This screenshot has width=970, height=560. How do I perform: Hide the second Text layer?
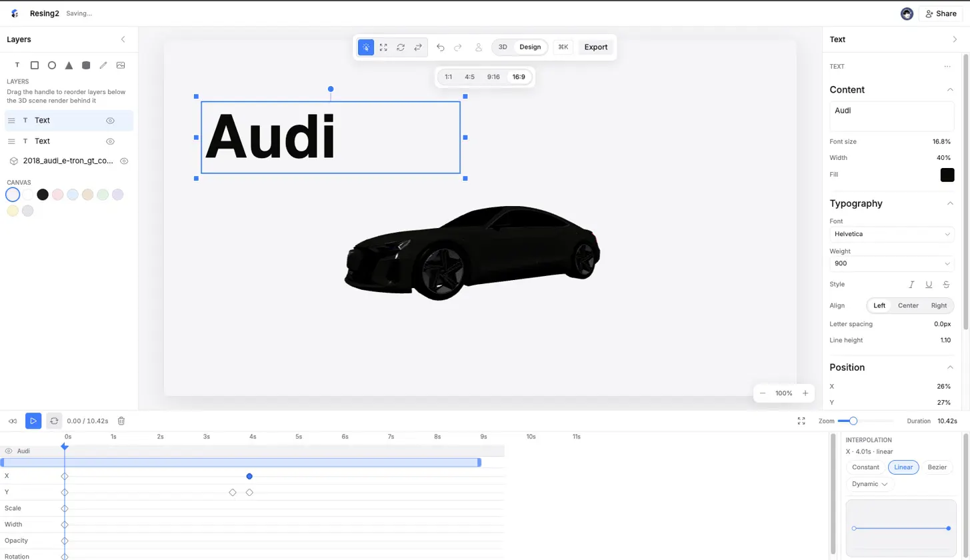(x=111, y=141)
